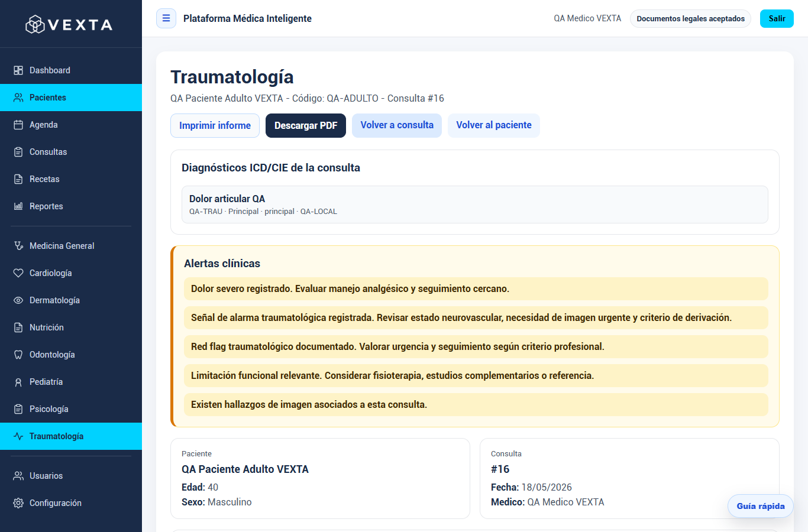Click the Configuración gear icon
Image resolution: width=808 pixels, height=532 pixels.
(18, 503)
